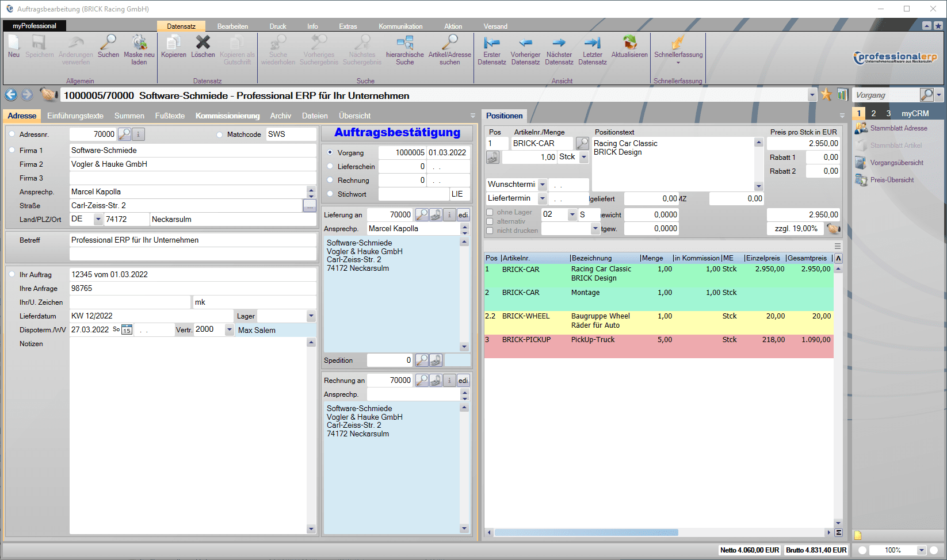
Task: Select the Stichwort radio button
Action: pos(330,194)
